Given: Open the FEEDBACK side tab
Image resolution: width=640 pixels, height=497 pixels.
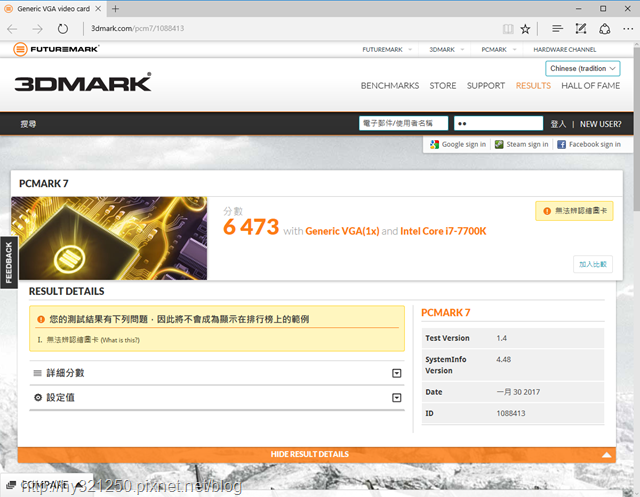Looking at the screenshot, I should click(x=9, y=262).
